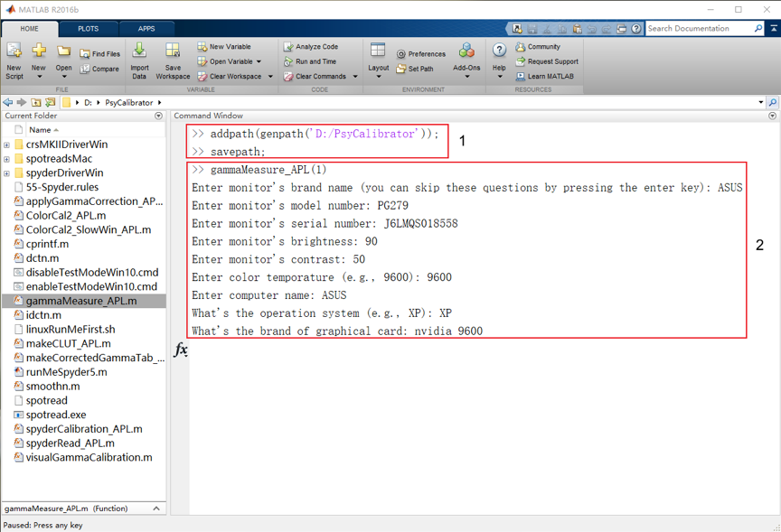Open the Clear Workspace dropdown arrow

click(270, 77)
